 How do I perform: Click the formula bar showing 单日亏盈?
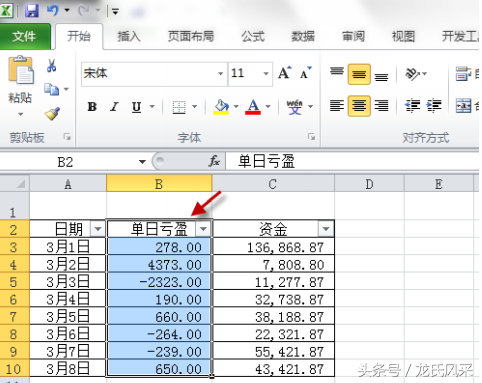(x=352, y=161)
